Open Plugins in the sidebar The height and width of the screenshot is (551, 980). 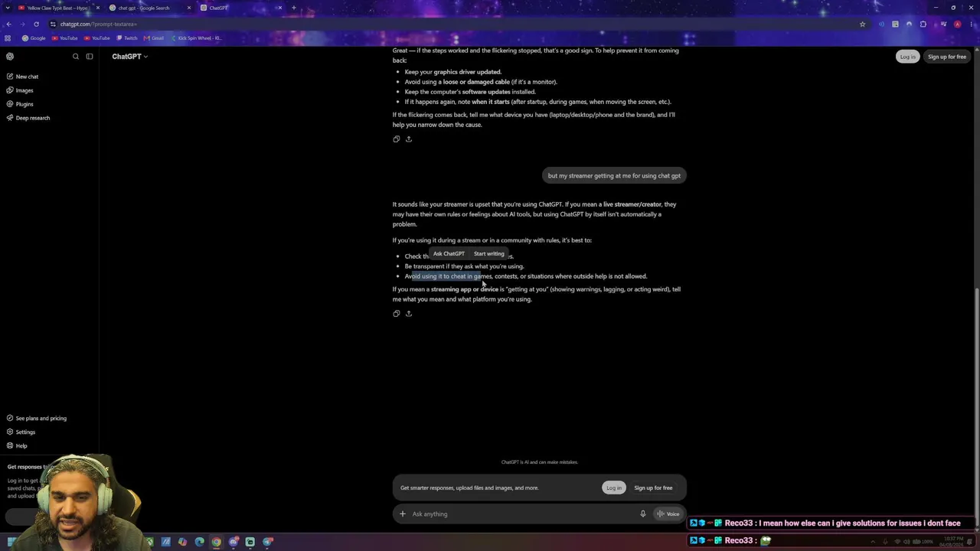21,104
